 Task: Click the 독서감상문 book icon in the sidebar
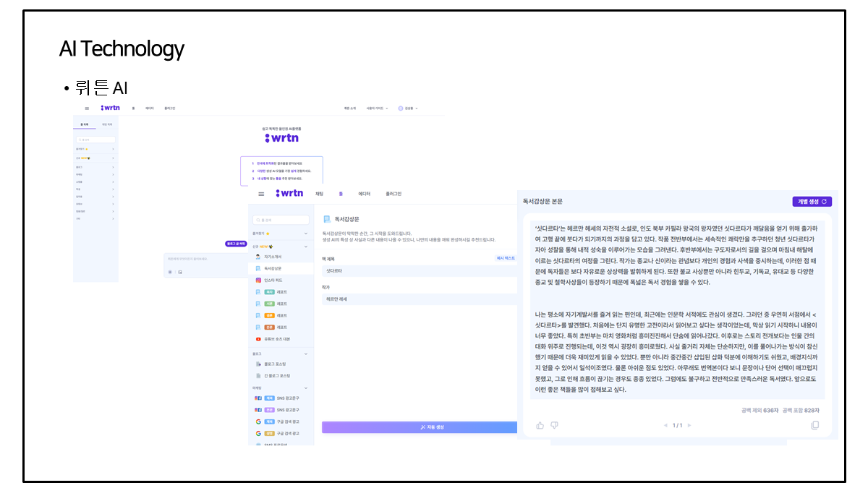pos(258,268)
